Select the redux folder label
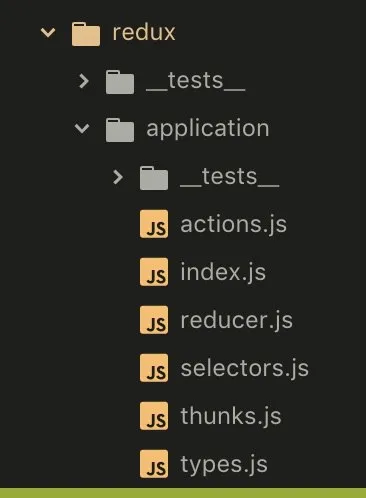366x498 pixels. coord(144,33)
